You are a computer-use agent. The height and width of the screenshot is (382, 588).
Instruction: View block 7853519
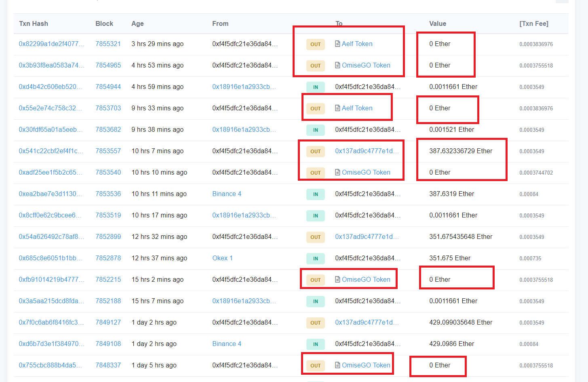coord(108,215)
